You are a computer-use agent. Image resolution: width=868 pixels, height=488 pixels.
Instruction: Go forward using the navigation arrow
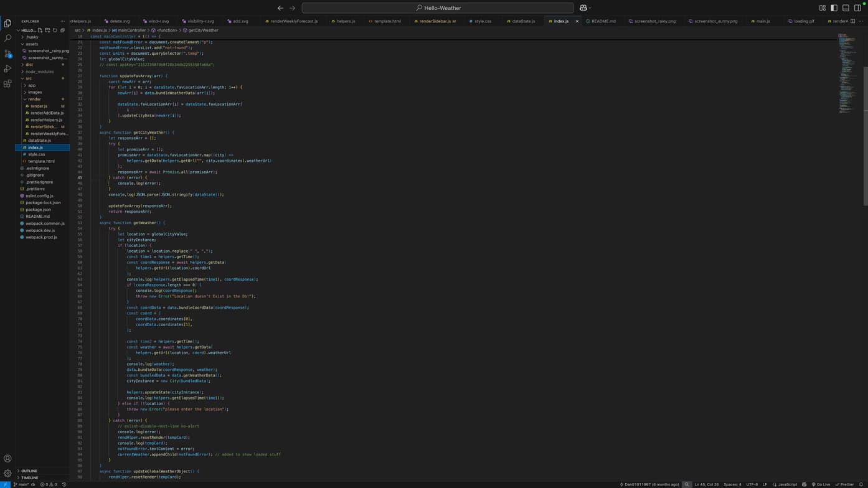pos(292,8)
